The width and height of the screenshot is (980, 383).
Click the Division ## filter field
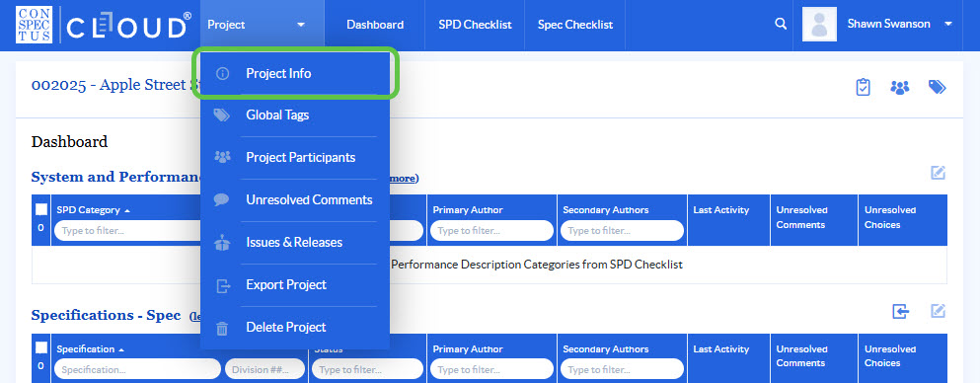click(x=266, y=369)
